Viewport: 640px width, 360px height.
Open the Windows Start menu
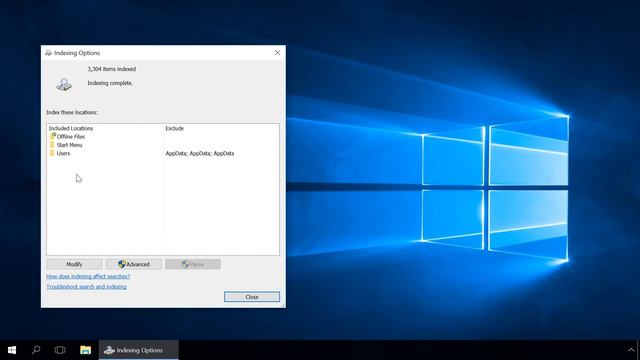[12, 350]
